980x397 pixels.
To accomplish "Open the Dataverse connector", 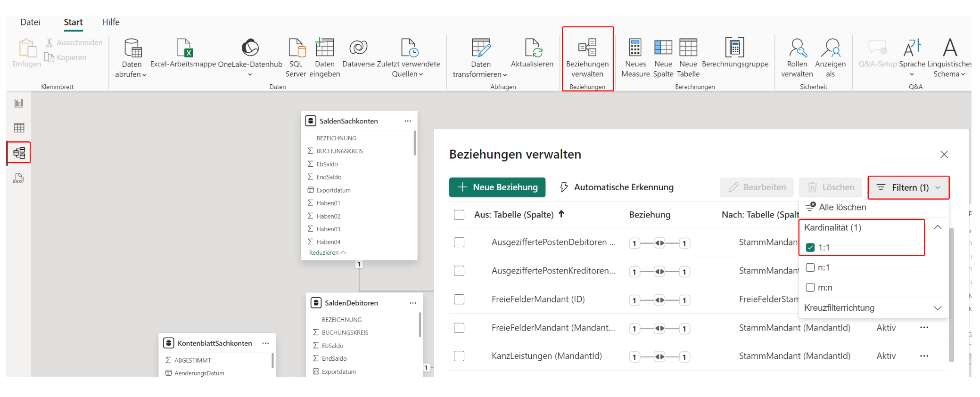I will [358, 53].
